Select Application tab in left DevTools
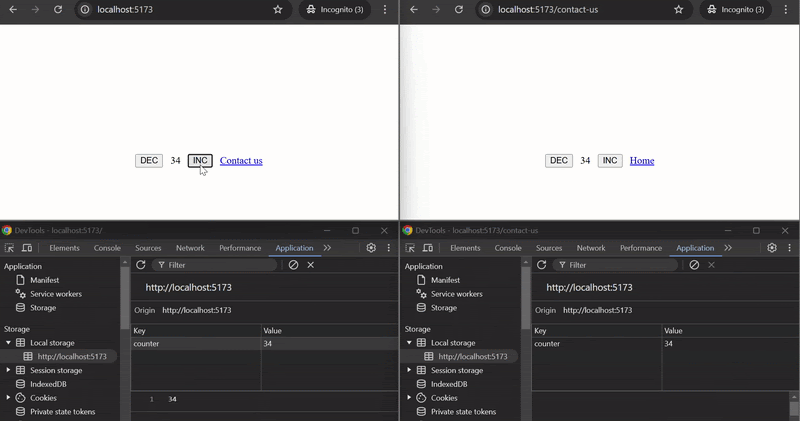Viewport: 800px width, 421px height. point(294,248)
